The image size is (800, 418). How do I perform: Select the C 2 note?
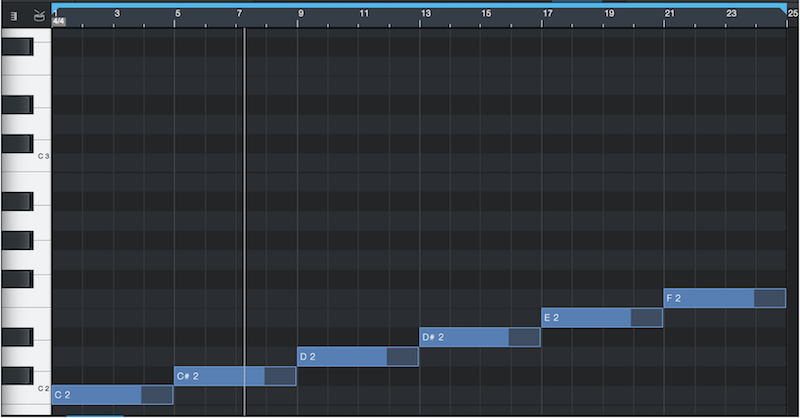tap(112, 395)
